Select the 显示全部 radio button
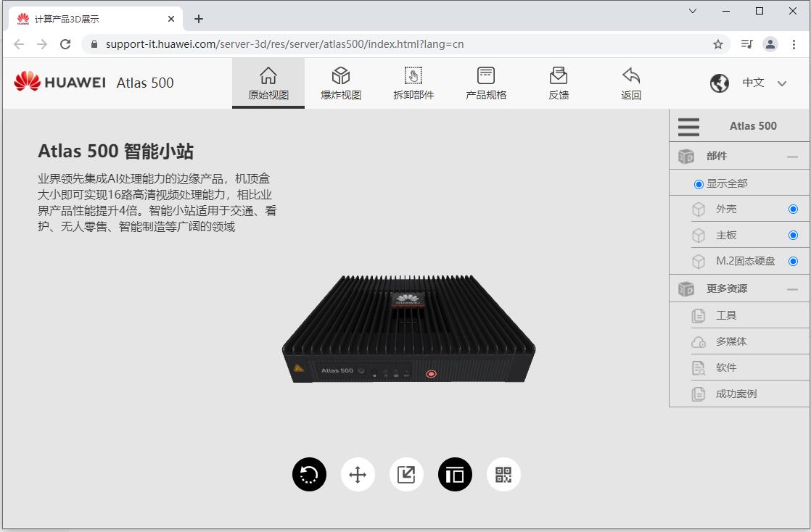 (x=699, y=184)
